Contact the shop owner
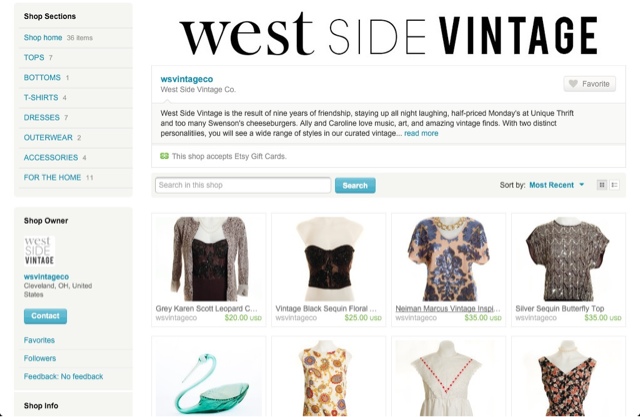 (x=45, y=316)
